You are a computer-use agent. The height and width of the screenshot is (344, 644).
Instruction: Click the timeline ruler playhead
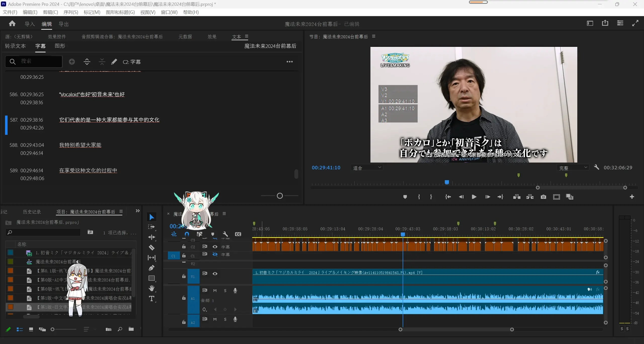pos(403,235)
